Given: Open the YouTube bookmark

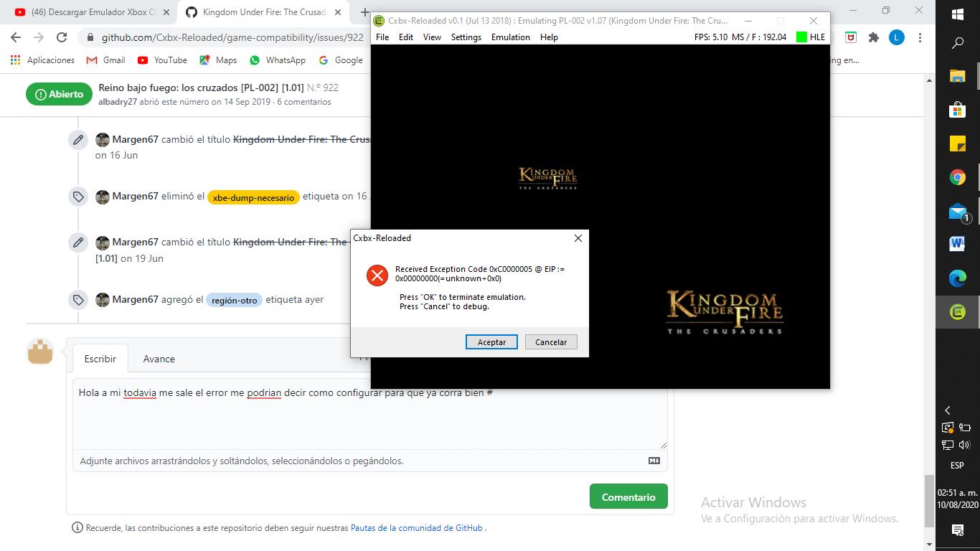Looking at the screenshot, I should tap(162, 60).
